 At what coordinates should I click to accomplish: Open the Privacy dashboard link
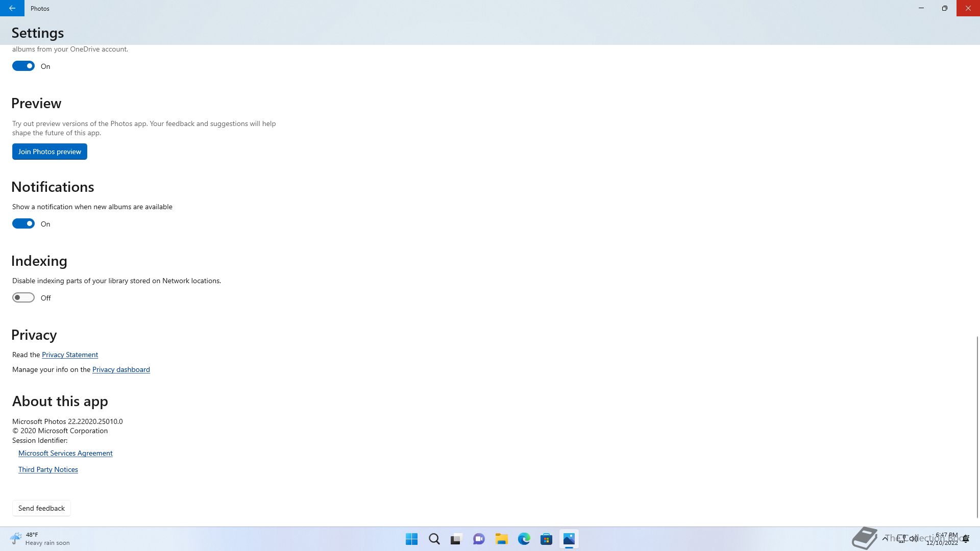[x=121, y=369]
